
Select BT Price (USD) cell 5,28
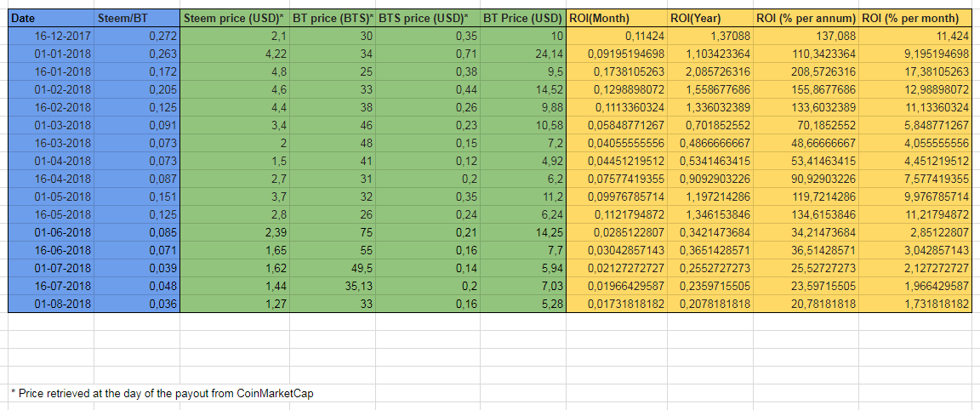click(523, 304)
